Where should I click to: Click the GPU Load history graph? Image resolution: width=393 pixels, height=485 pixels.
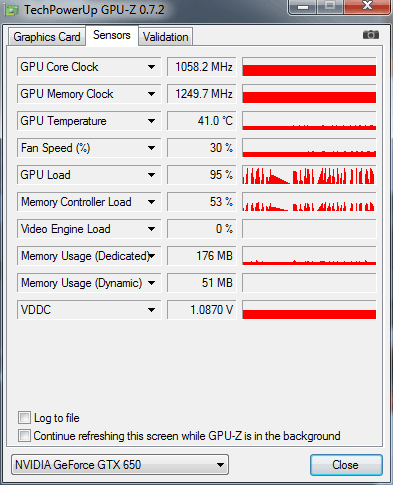tap(309, 175)
